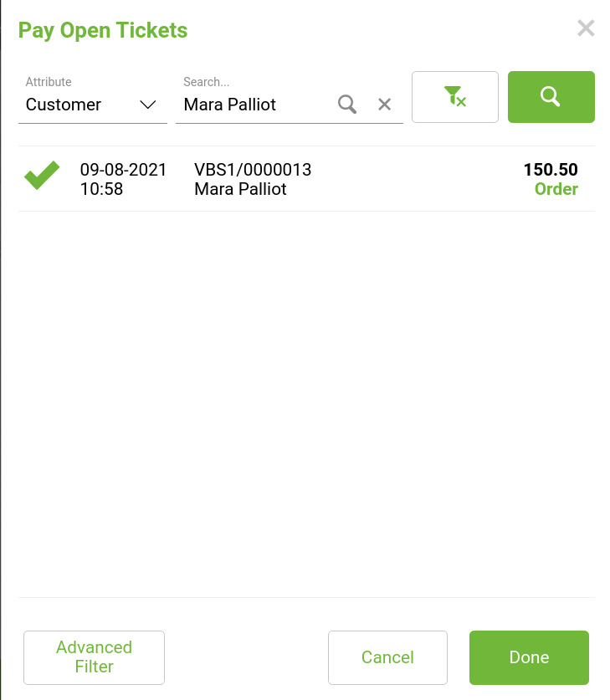Clear the search text with the X icon
Image resolution: width=610 pixels, height=700 pixels.
(384, 105)
